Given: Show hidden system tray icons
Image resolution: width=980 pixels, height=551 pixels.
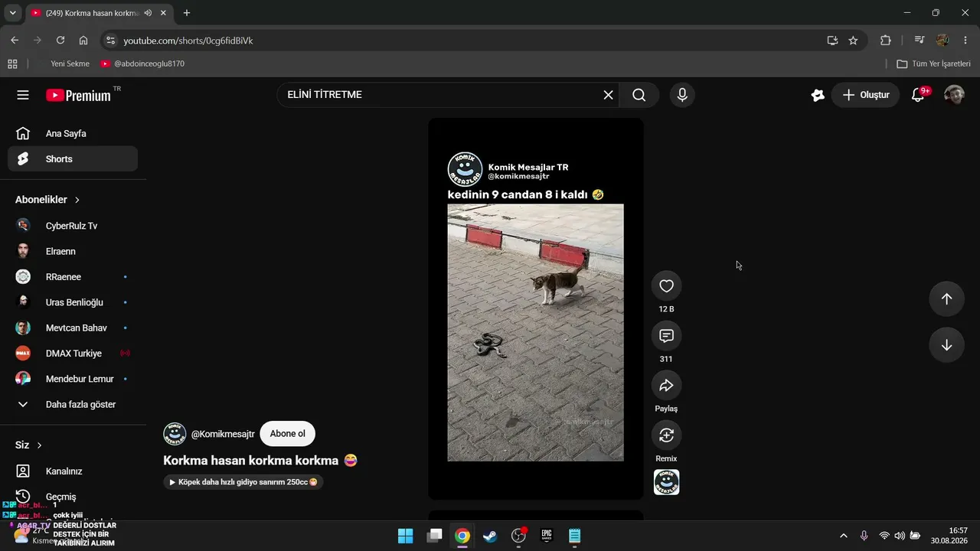Looking at the screenshot, I should [844, 536].
